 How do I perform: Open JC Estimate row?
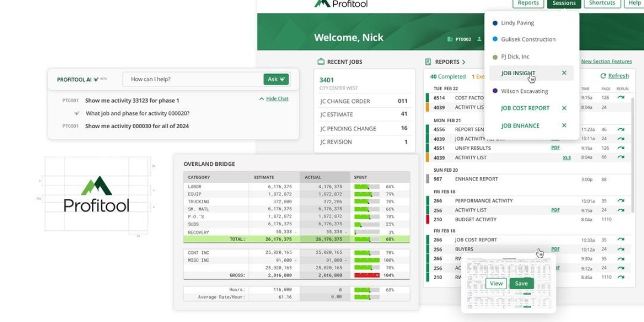click(364, 114)
